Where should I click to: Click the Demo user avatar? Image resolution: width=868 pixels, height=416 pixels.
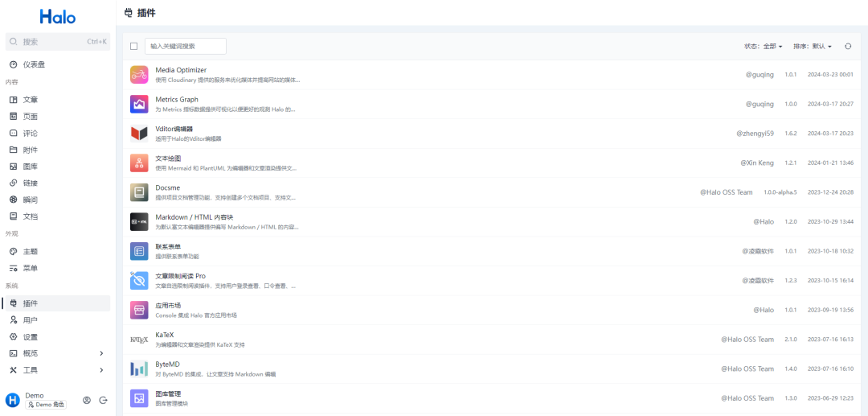13,401
